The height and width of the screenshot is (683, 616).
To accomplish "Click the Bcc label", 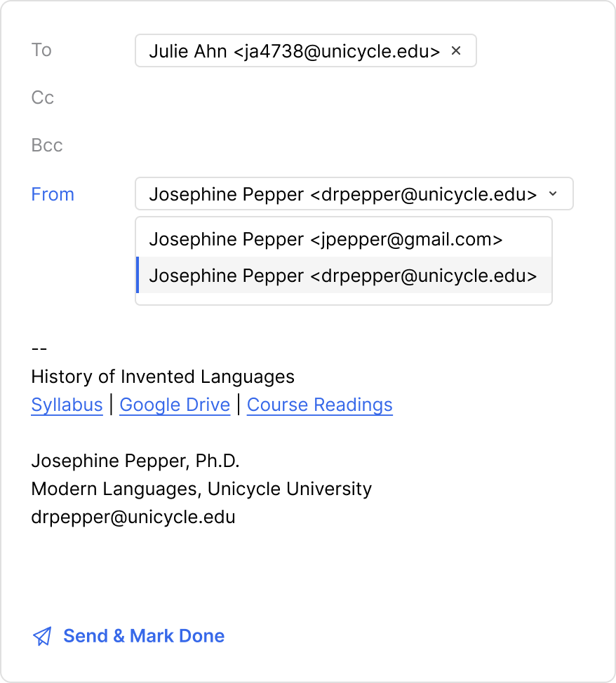I will [47, 145].
